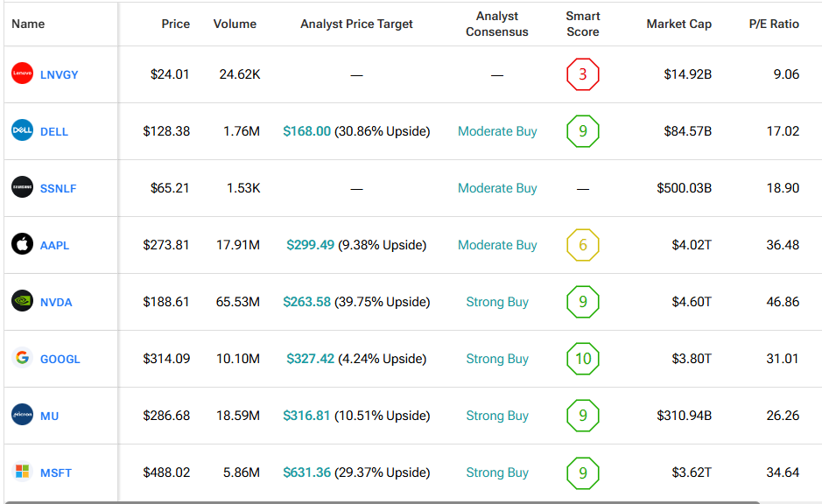
Task: Click the Dell logo icon
Action: coord(22,131)
